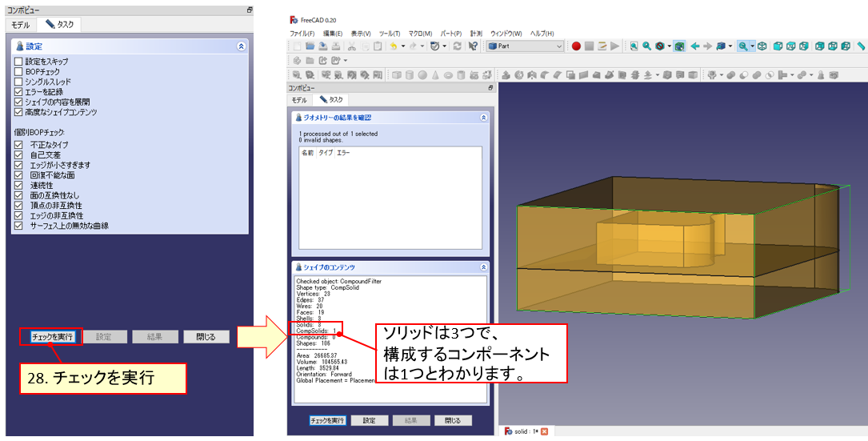Click the Create cylinder primitive icon

click(x=409, y=74)
